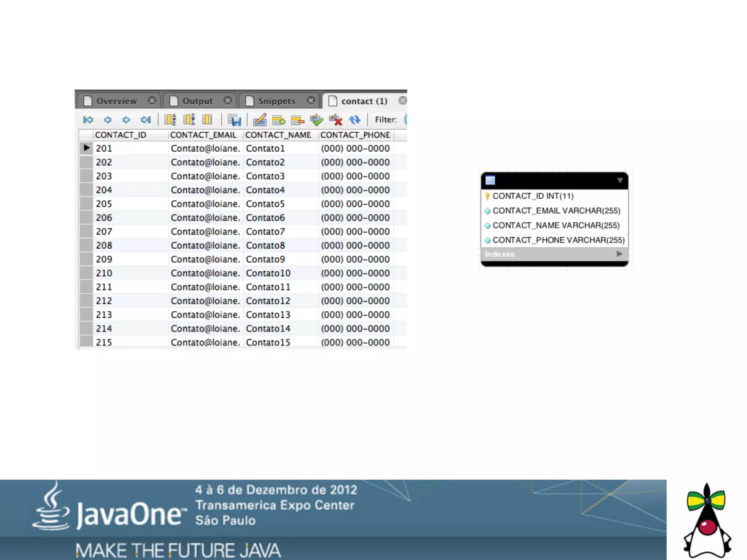The image size is (747, 560).
Task: Go to last record in result set
Action: (146, 120)
